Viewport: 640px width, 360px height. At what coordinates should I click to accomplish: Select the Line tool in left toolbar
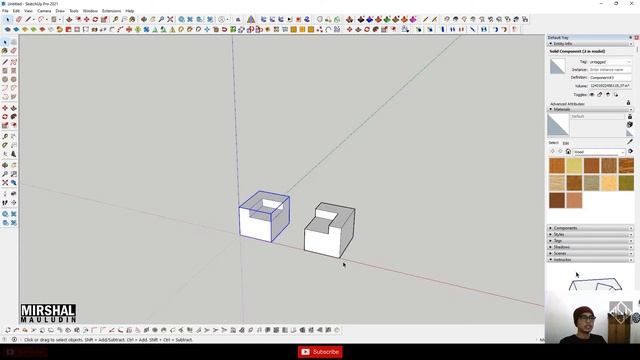coord(5,62)
